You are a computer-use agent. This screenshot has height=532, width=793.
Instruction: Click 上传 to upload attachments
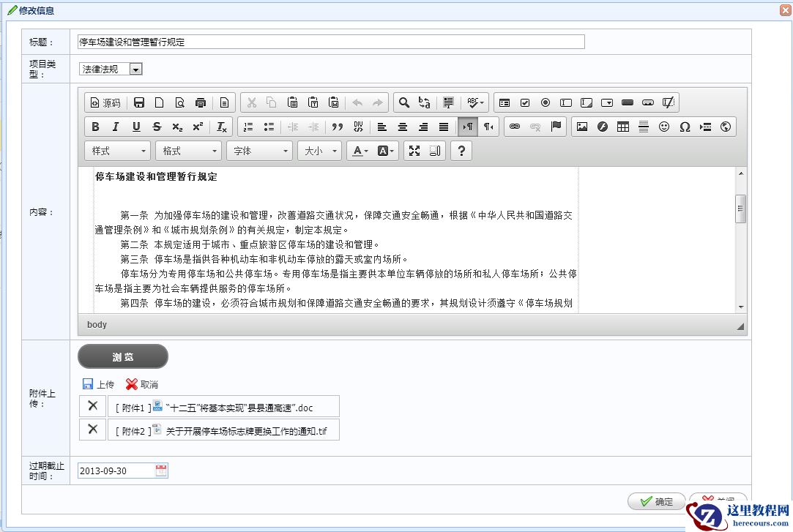[x=99, y=384]
